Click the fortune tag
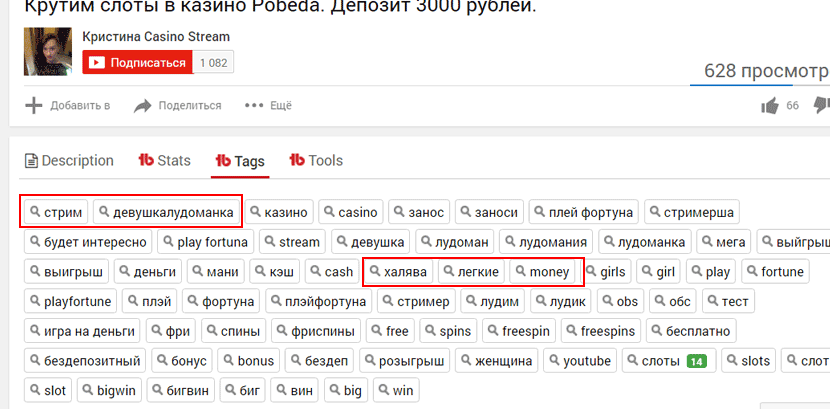The width and height of the screenshot is (830, 409). [x=775, y=271]
